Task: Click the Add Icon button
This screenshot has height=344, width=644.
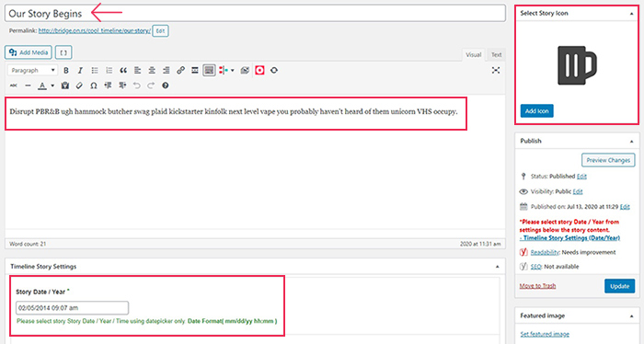Action: tap(536, 111)
